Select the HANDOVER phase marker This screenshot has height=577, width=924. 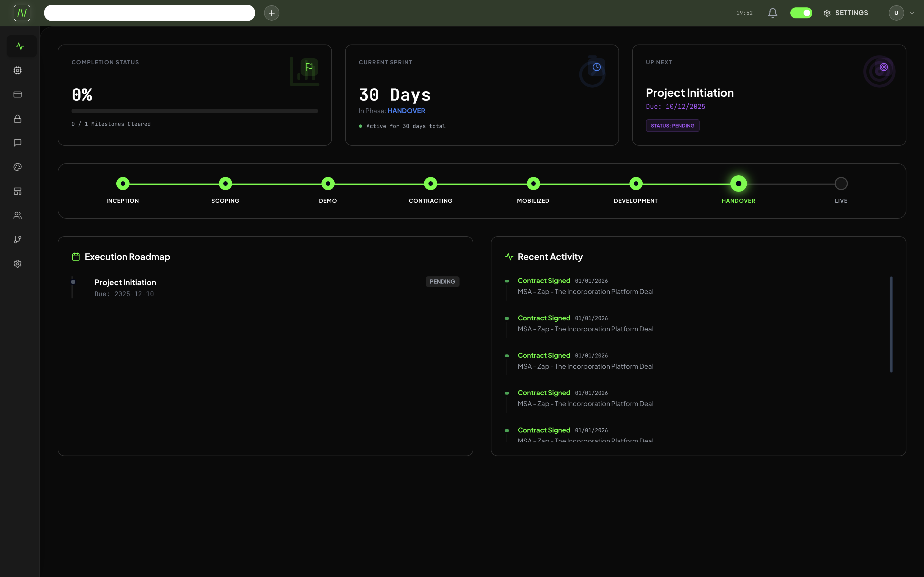(738, 184)
